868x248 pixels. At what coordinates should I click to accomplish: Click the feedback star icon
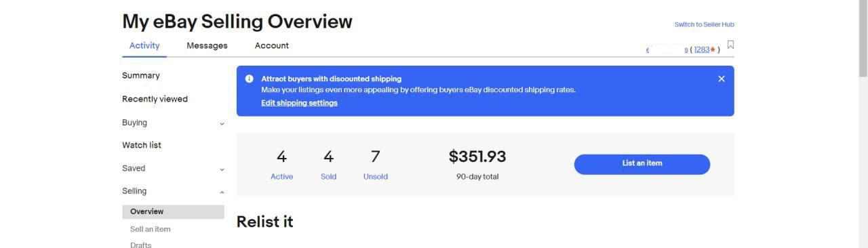click(713, 49)
